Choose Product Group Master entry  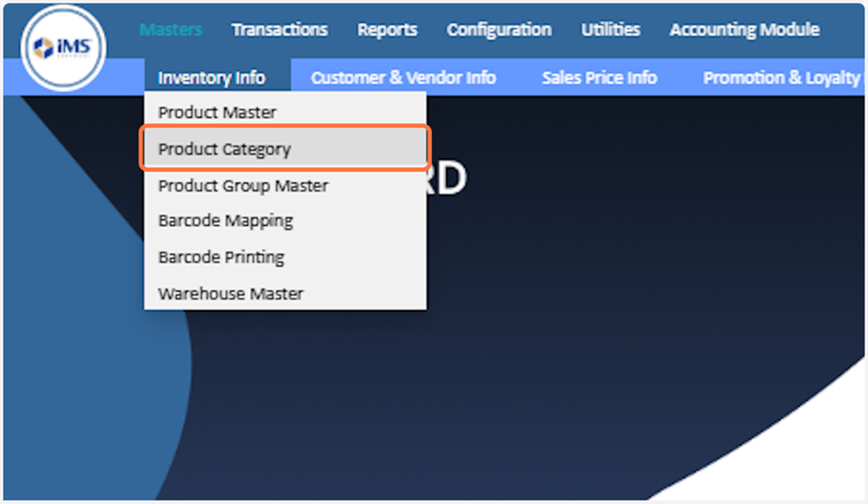coord(285,185)
